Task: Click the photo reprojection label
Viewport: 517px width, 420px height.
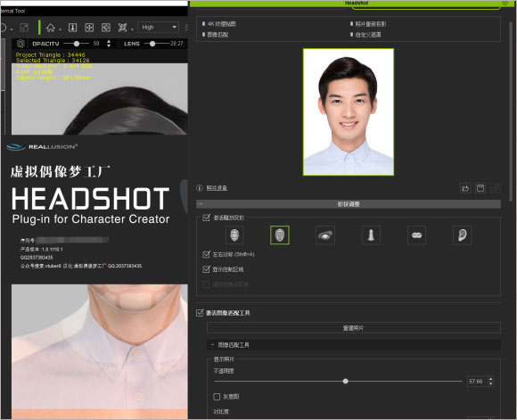Action: coord(371,24)
